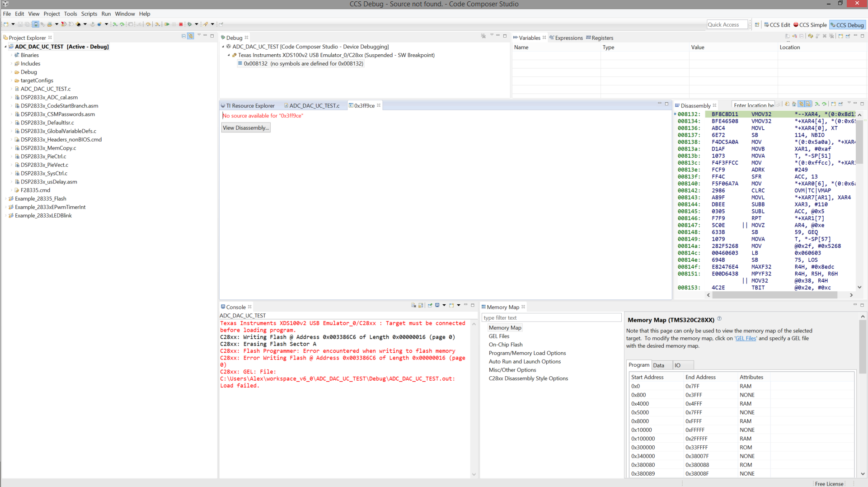Image resolution: width=868 pixels, height=487 pixels.
Task: Switch to the Registers tab
Action: pyautogui.click(x=600, y=38)
